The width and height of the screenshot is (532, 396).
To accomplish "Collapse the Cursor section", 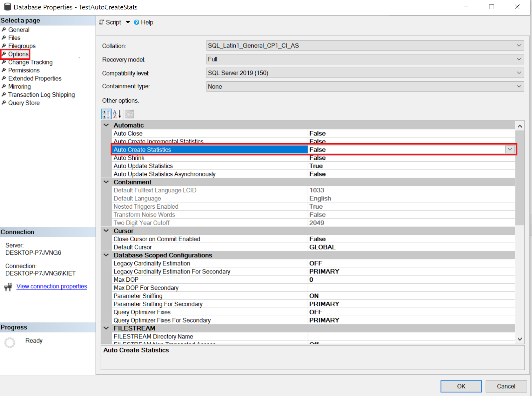I will (106, 231).
